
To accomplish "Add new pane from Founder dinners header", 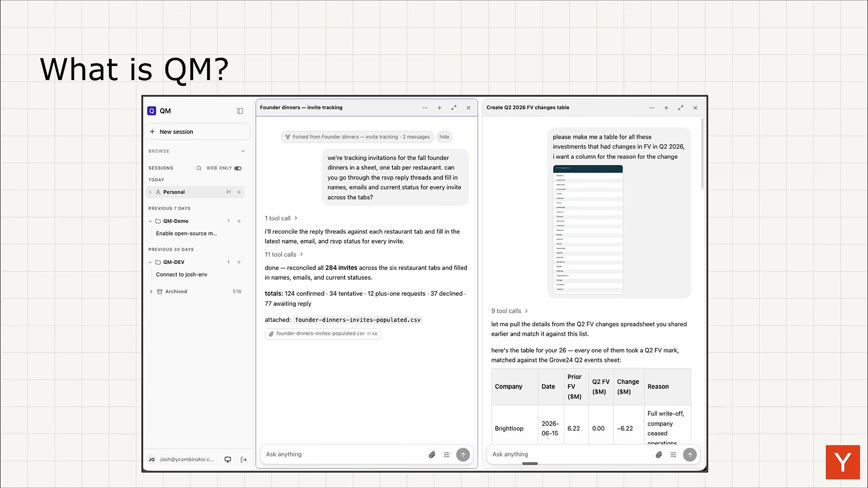I will (x=439, y=108).
